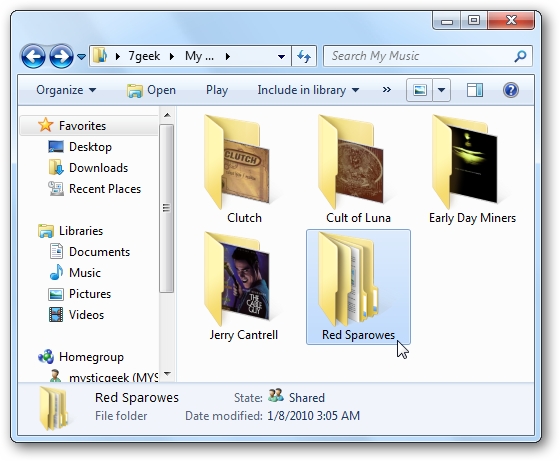Toggle the preview pane button
The width and height of the screenshot is (560, 461).
[475, 90]
